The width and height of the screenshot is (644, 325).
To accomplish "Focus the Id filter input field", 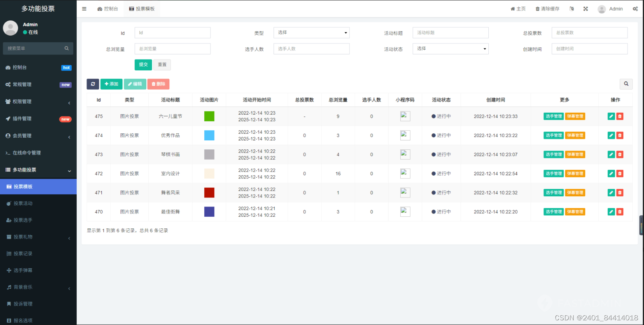I will 173,32.
